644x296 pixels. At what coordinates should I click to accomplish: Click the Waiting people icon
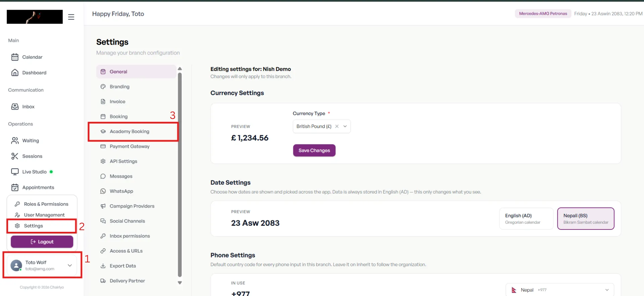pos(15,140)
